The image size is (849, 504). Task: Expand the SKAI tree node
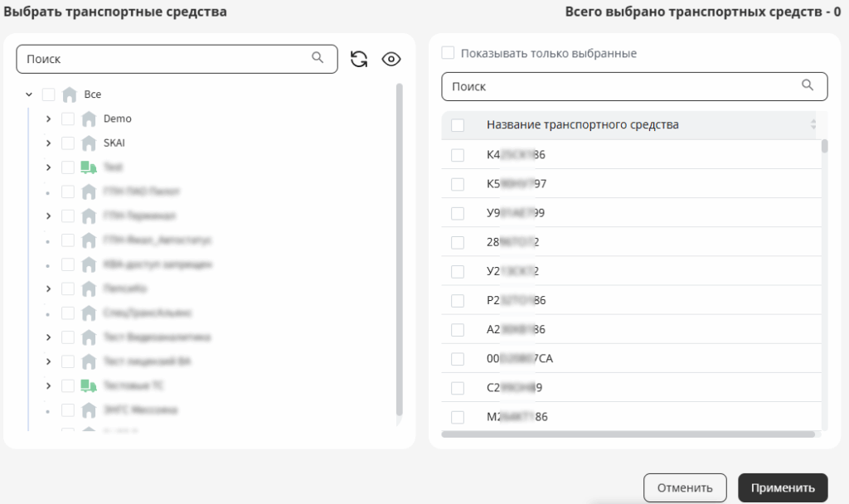(48, 143)
